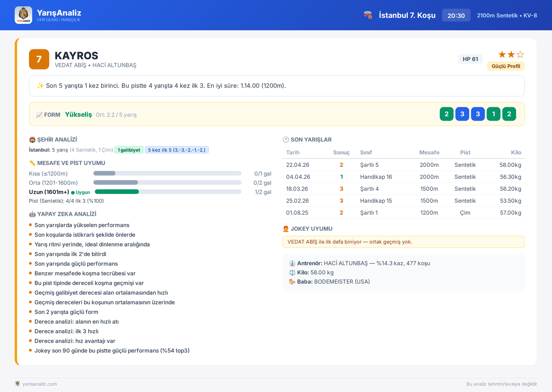Click the first green form badge 2
552x392 pixels.
pyautogui.click(x=446, y=114)
